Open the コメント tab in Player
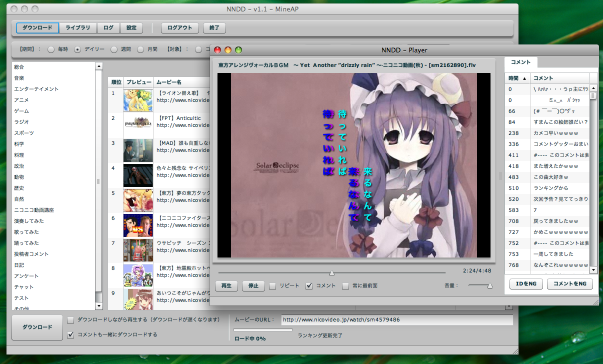This screenshot has height=364, width=603. tap(521, 62)
